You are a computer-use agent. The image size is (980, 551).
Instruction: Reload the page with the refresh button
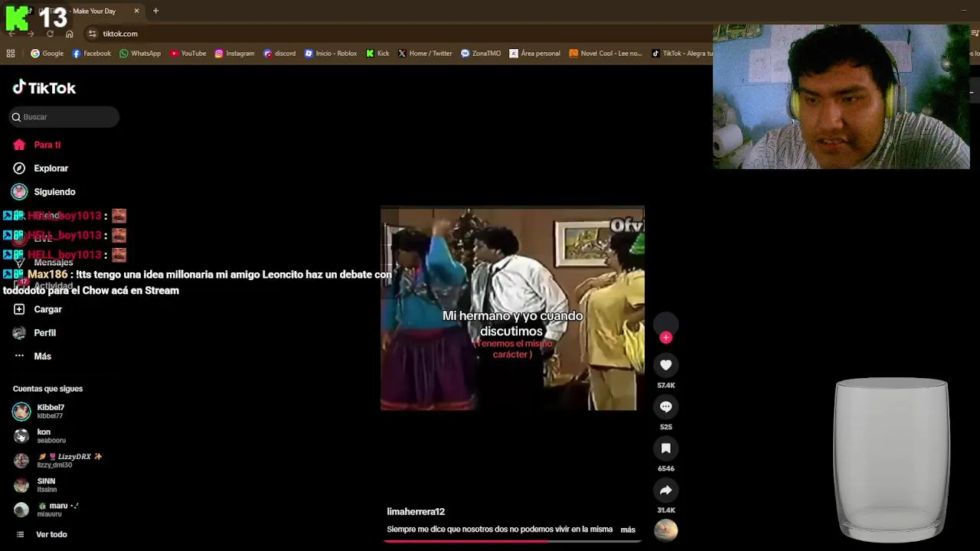click(50, 34)
